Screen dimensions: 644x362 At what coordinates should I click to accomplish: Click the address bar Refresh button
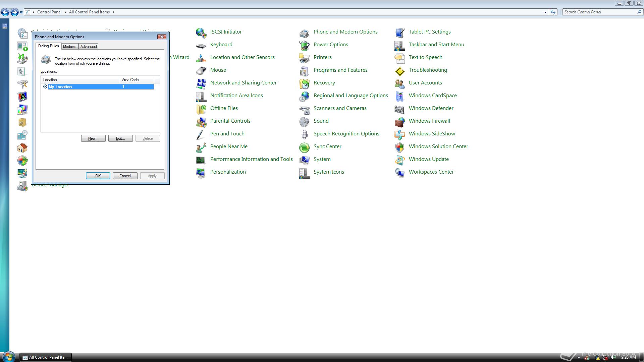point(553,12)
